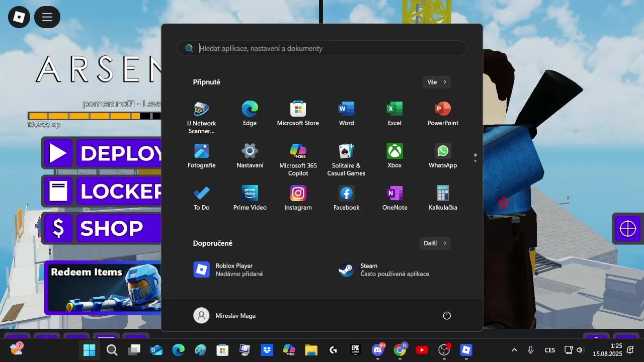Launch OneNote from pinned apps
This screenshot has height=362, width=644.
pyautogui.click(x=394, y=198)
